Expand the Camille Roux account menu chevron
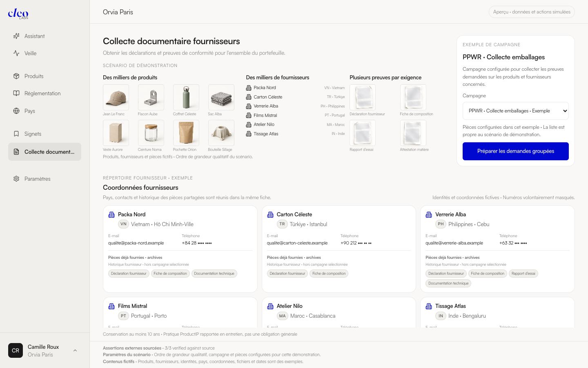Viewport: 588px width, 368px height. click(75, 350)
